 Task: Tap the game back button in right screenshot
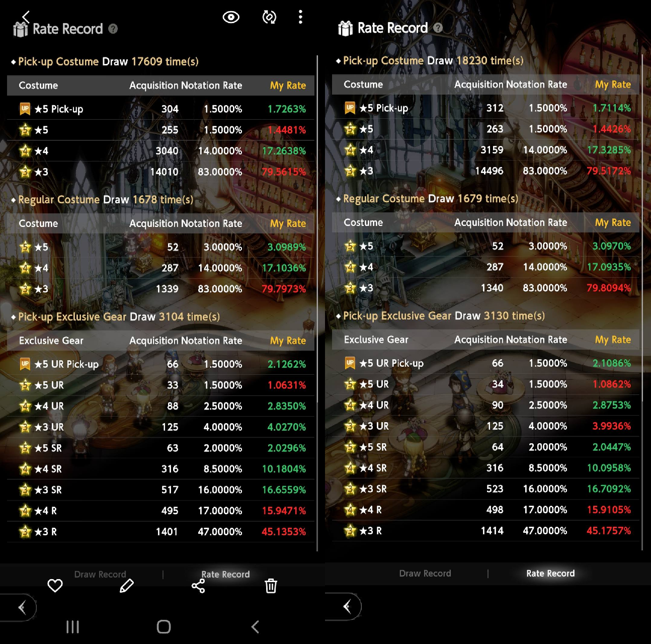coord(344,606)
